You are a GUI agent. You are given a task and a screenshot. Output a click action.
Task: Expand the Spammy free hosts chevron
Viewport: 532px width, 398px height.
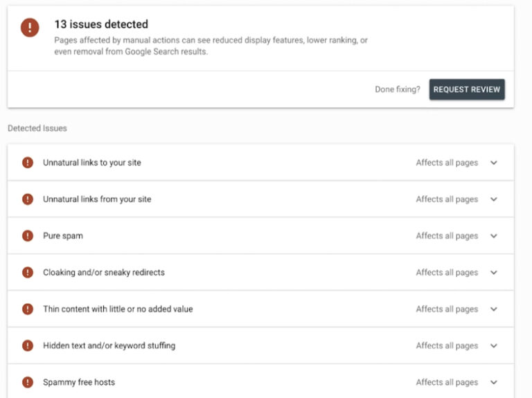point(494,382)
